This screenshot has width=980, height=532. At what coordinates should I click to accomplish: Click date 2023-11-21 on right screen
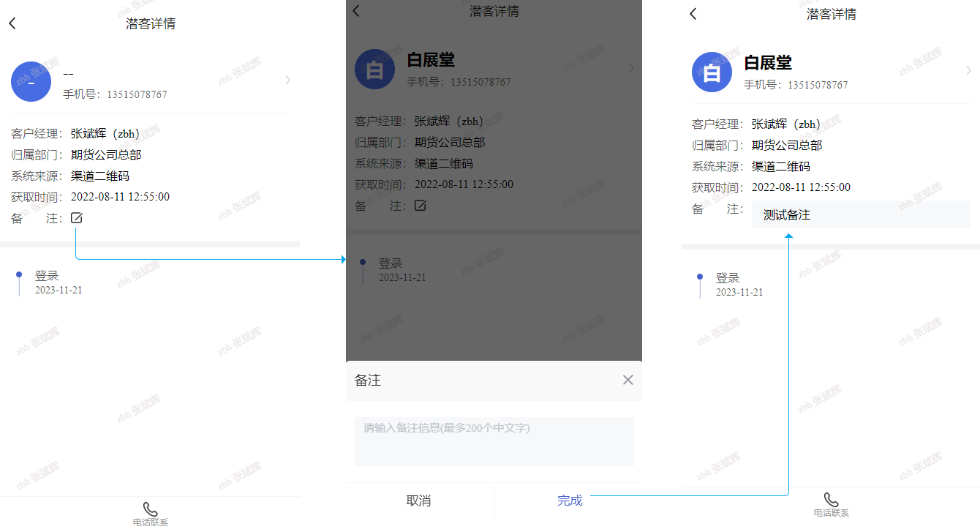pyautogui.click(x=739, y=293)
